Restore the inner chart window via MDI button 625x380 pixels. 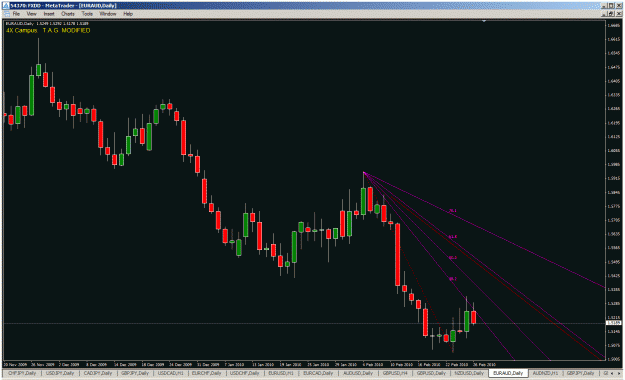[x=611, y=14]
